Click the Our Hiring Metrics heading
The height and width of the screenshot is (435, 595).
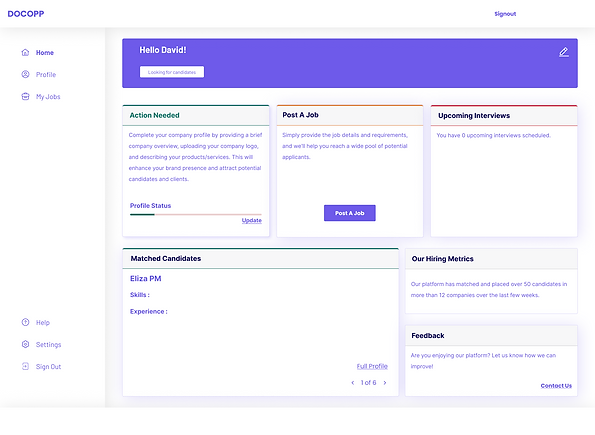tap(442, 259)
